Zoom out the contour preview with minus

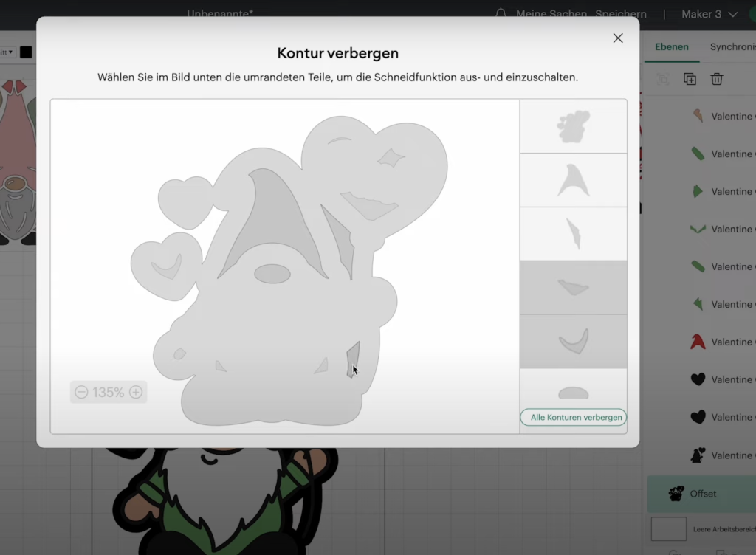pos(81,393)
